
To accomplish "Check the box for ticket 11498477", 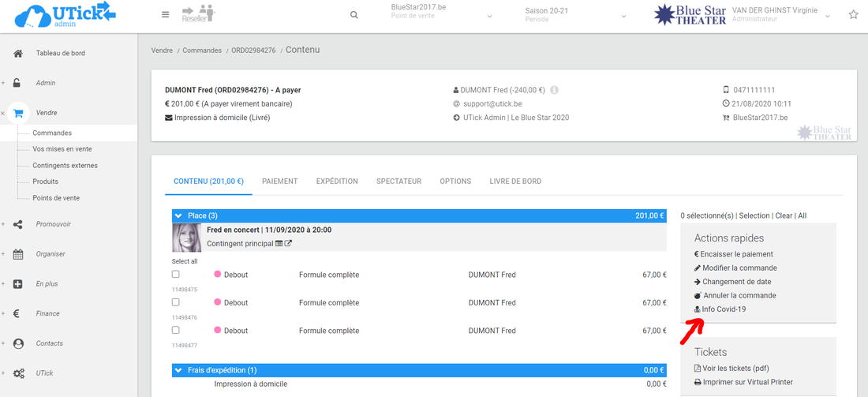I will pyautogui.click(x=176, y=330).
